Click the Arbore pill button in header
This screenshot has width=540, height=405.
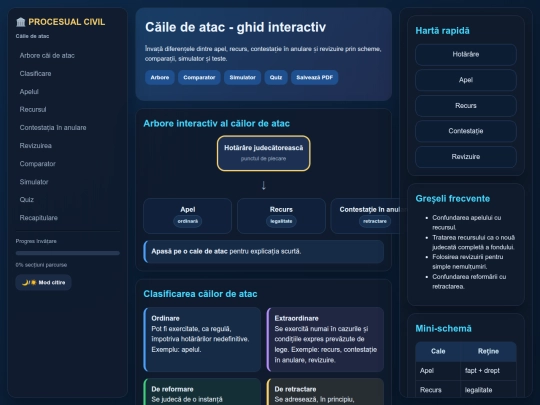coord(160,77)
